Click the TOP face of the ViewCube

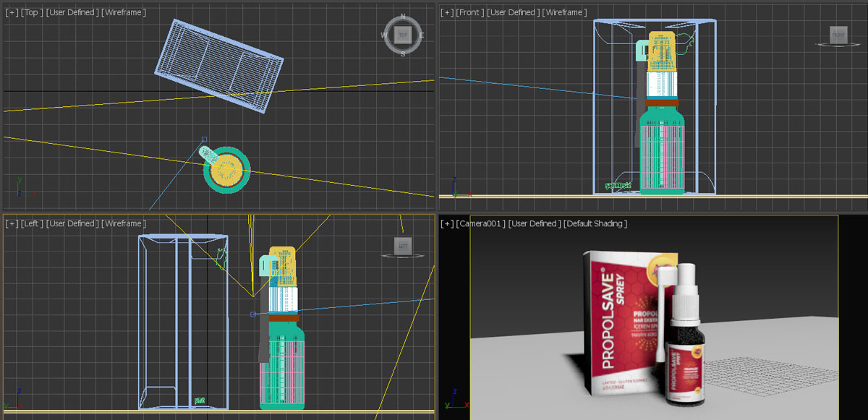tap(402, 35)
